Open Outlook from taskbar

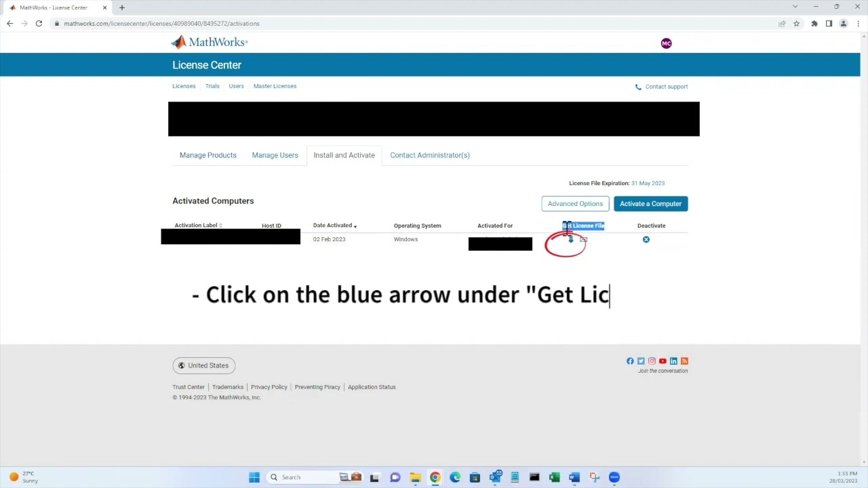[x=495, y=477]
